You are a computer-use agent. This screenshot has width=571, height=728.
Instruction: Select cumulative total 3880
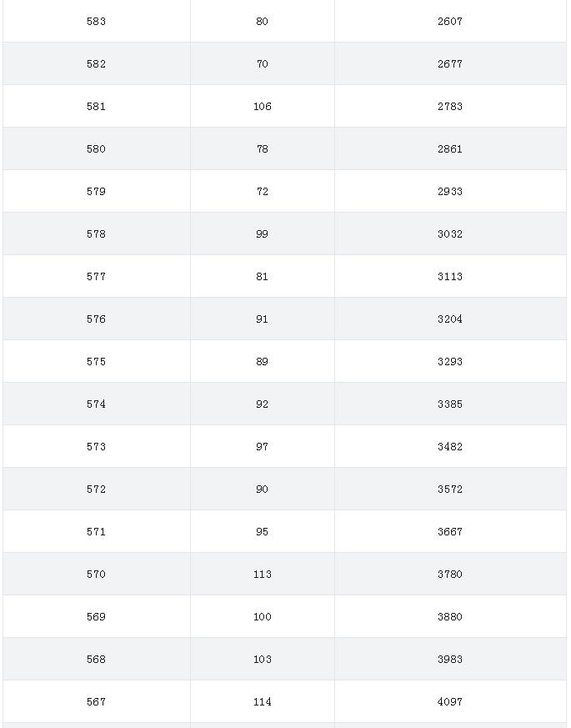point(450,616)
